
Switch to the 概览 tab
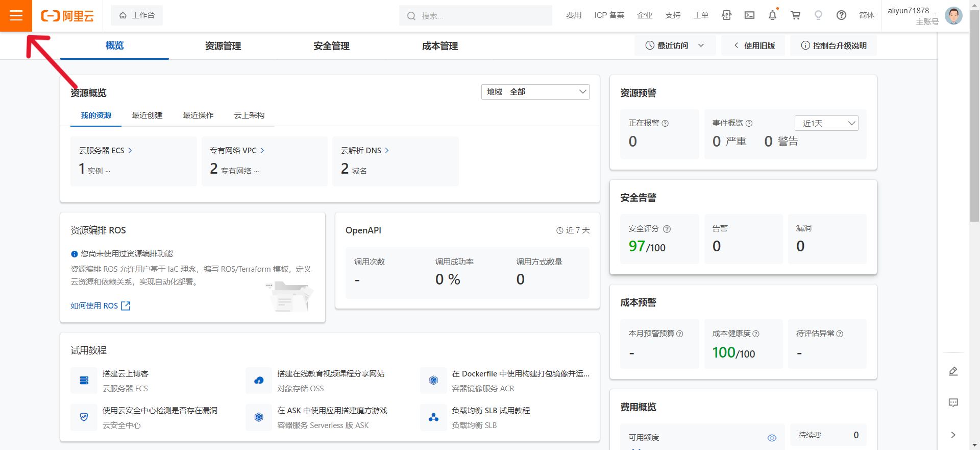tap(114, 45)
